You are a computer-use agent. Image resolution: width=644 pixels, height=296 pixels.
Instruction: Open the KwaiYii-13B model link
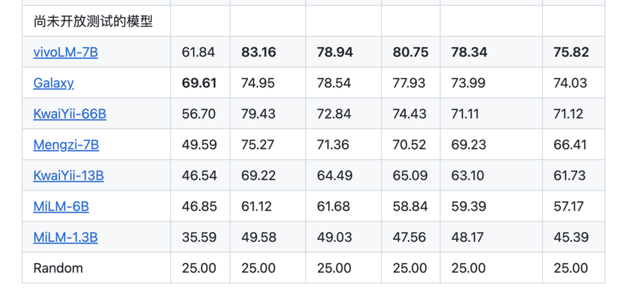tap(68, 175)
